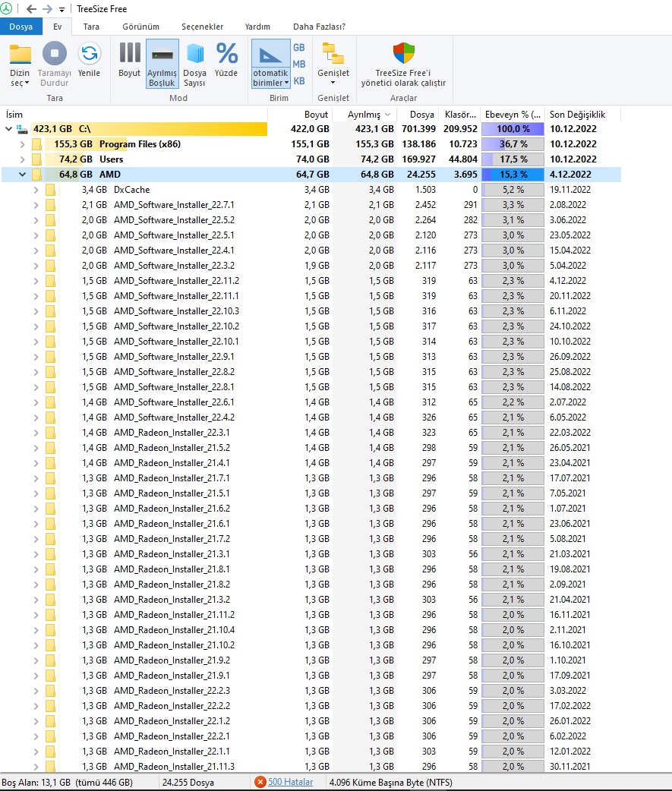
Task: Expand the DxCache folder
Action: click(36, 190)
